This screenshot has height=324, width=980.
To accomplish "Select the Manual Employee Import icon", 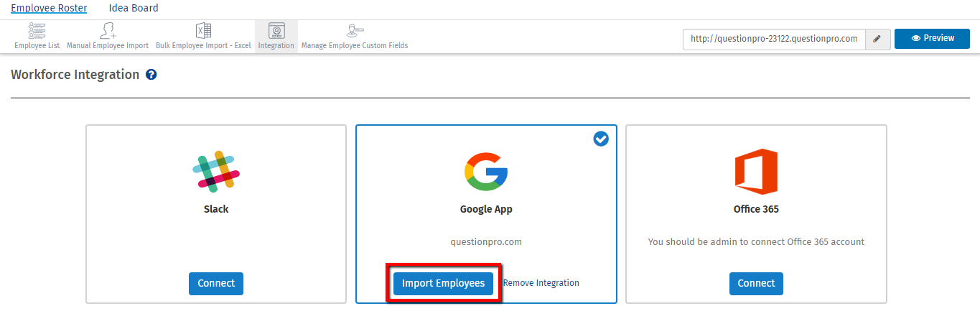I will point(108,31).
